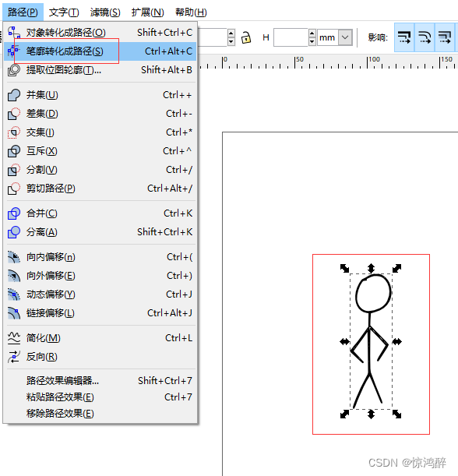
Task: Decrease the width spinner value
Action: pos(231,41)
